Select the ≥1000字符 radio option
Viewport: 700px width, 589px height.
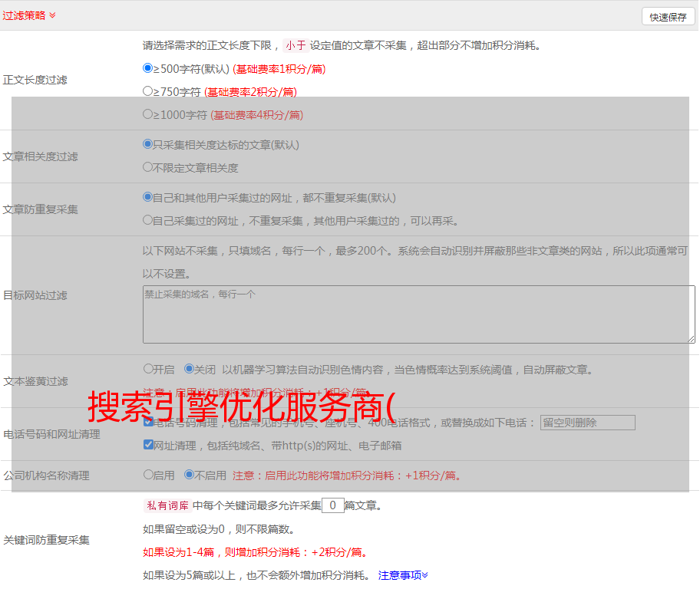tap(147, 114)
